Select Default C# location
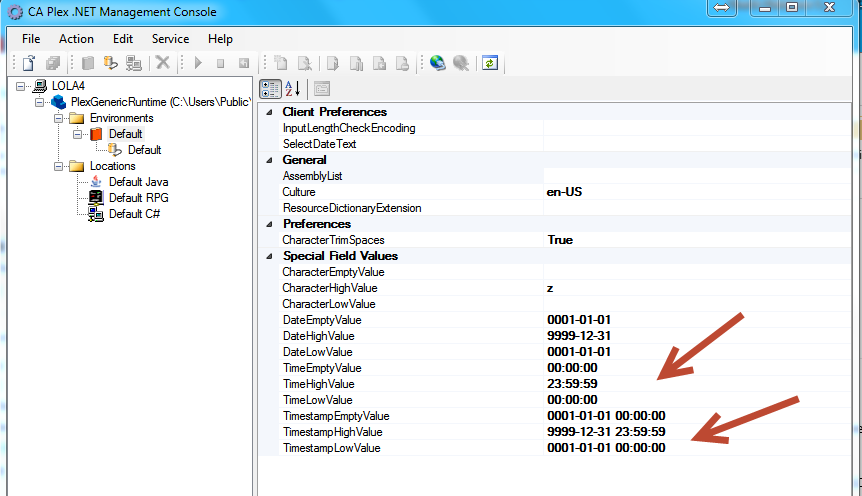862x496 pixels. [134, 213]
